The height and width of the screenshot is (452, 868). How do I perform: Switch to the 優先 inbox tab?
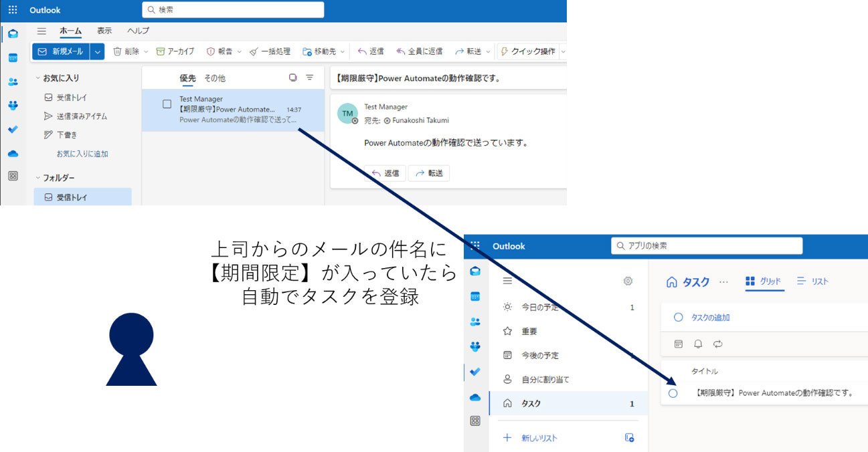pyautogui.click(x=188, y=78)
